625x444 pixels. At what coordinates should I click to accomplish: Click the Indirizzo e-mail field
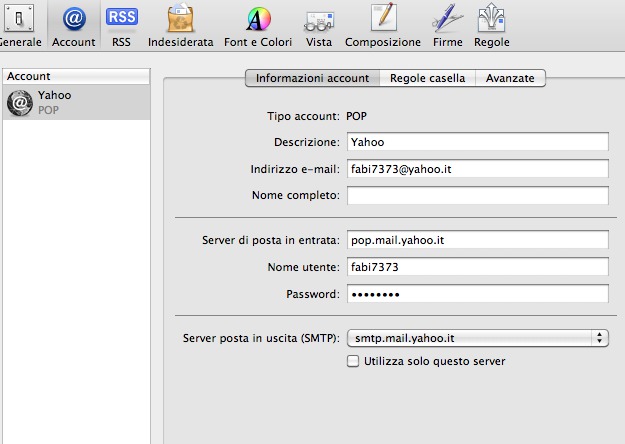click(x=478, y=169)
